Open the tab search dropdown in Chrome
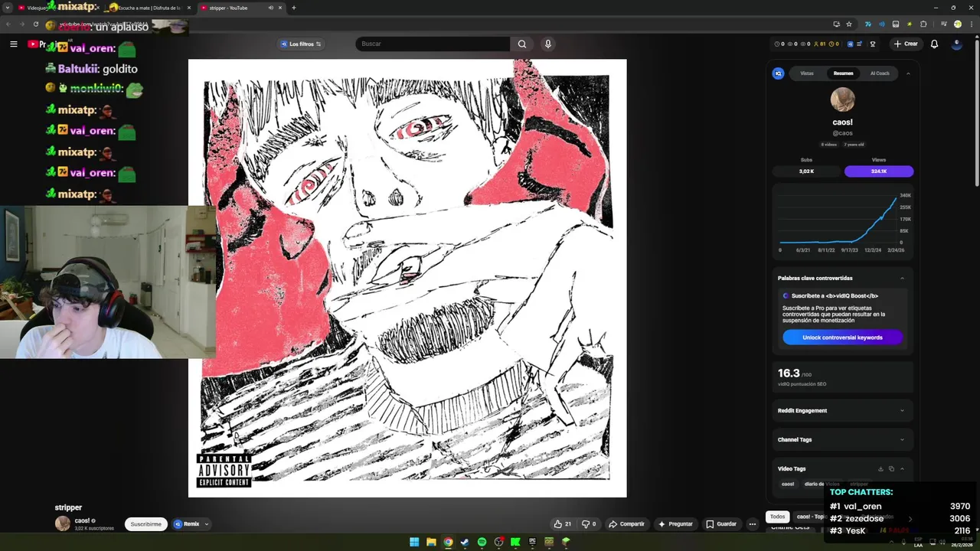Viewport: 980px width, 551px height. (x=7, y=8)
